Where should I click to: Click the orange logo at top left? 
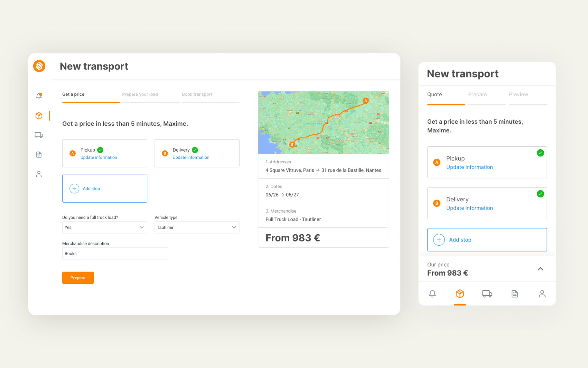click(x=39, y=66)
